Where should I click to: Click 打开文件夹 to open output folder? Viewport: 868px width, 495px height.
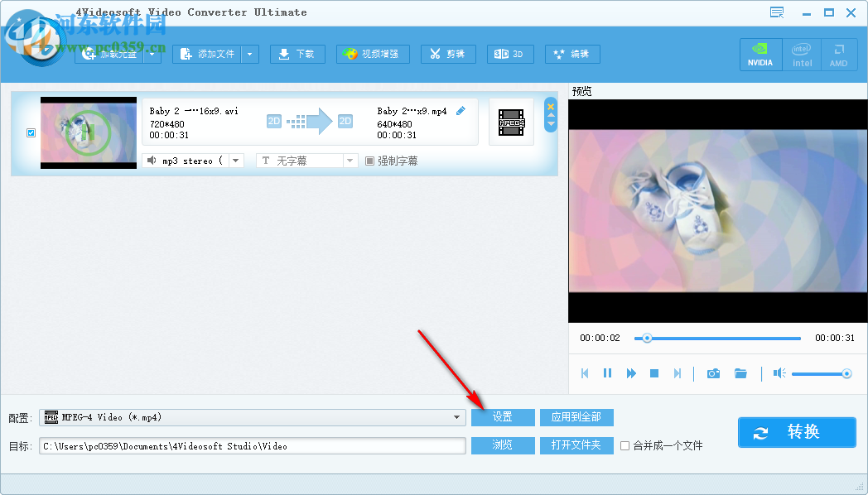point(576,445)
